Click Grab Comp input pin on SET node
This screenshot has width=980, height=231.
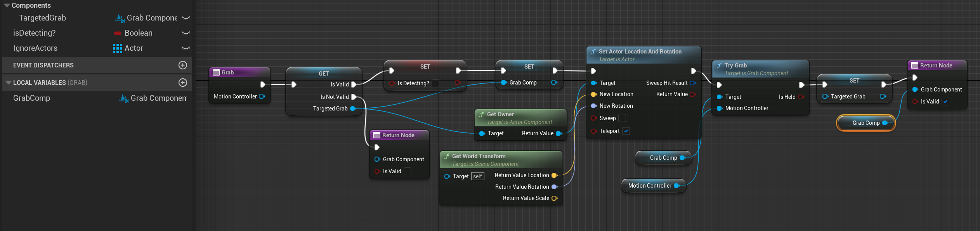click(504, 83)
